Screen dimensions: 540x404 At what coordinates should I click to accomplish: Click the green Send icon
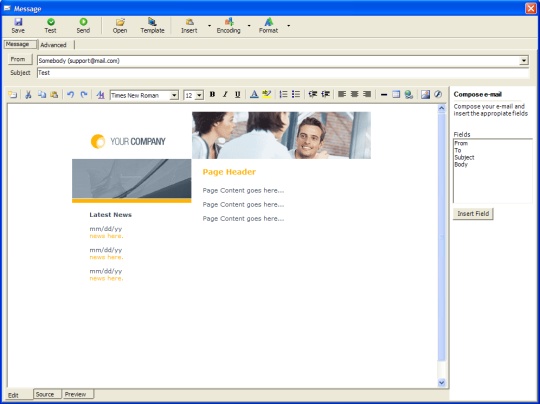pyautogui.click(x=83, y=25)
